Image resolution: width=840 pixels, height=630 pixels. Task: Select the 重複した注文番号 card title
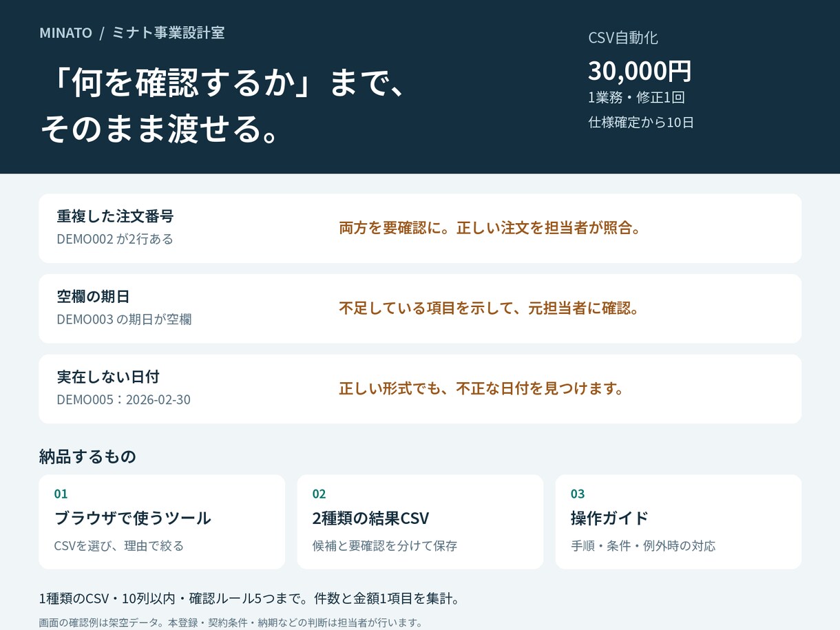tap(115, 216)
